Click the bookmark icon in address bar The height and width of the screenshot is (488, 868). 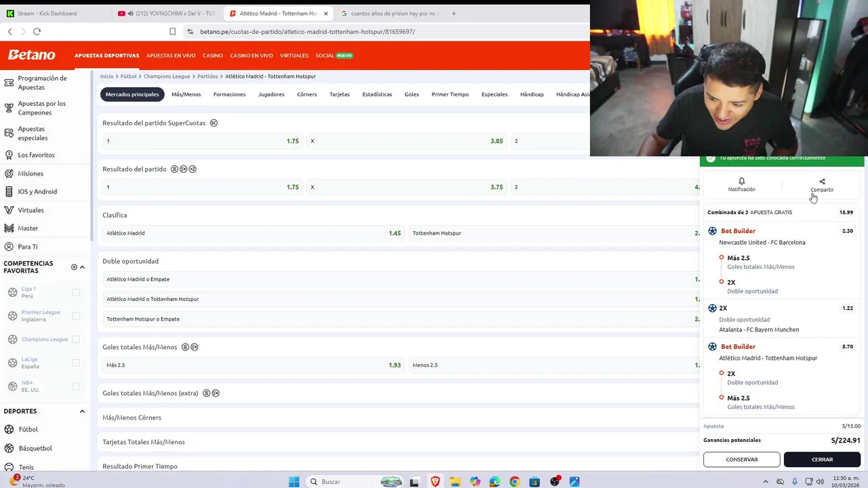tap(172, 31)
